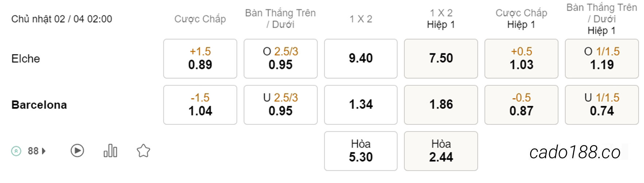Viewport: 644px width, 183px height.
Task: Click the live stream play icon
Action: [77, 151]
